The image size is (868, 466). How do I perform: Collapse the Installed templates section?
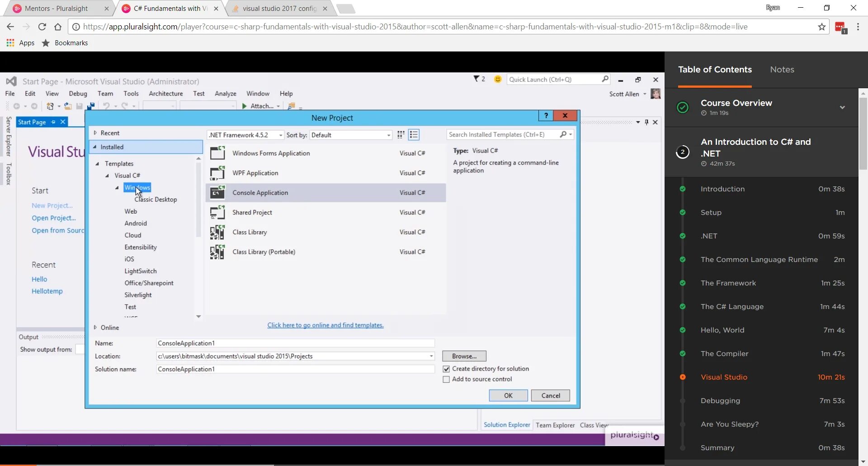pyautogui.click(x=95, y=147)
